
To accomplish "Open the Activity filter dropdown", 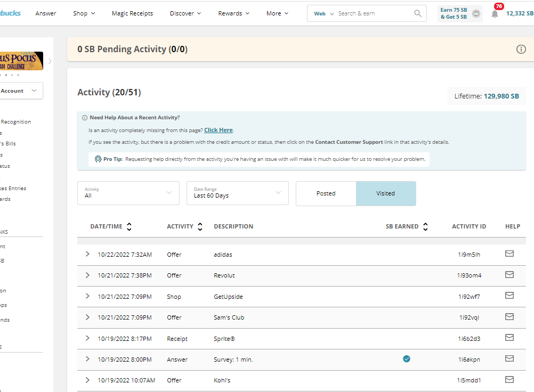I will 128,193.
